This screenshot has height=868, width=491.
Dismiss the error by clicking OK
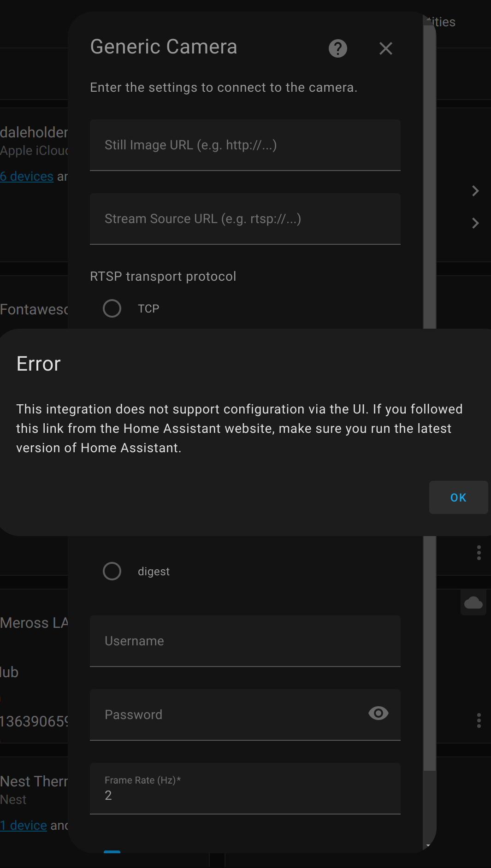458,497
